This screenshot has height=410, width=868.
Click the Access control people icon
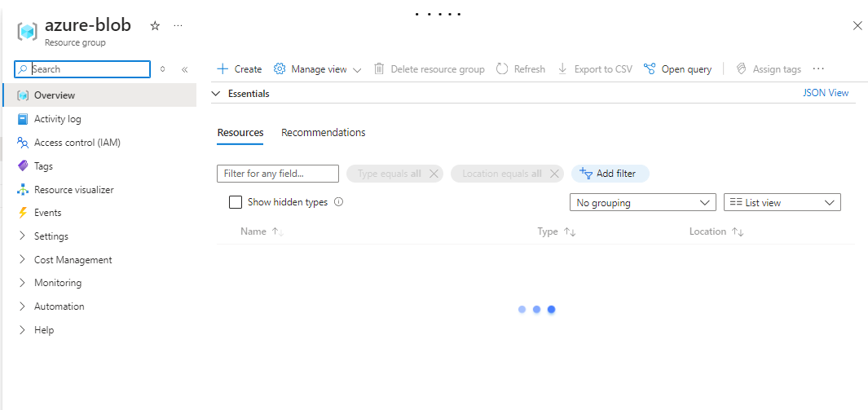[23, 143]
